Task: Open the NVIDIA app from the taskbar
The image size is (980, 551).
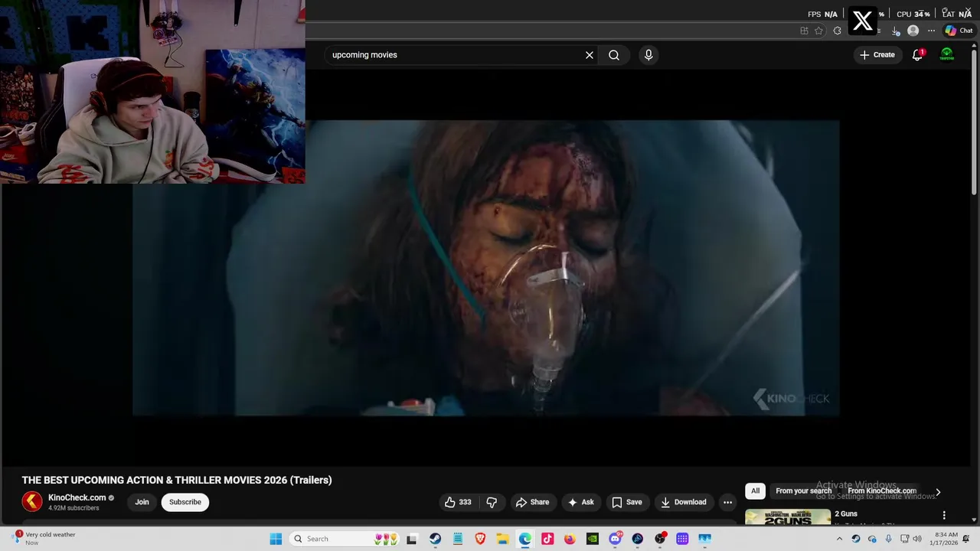Action: click(x=593, y=539)
